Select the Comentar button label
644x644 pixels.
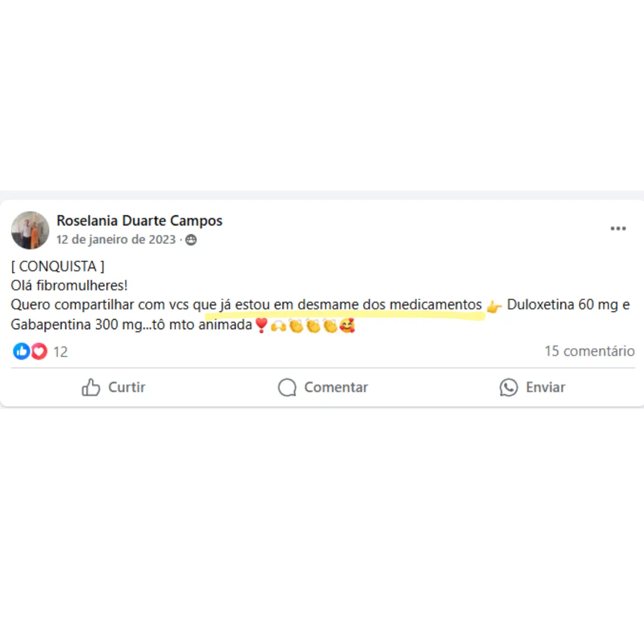coord(336,388)
